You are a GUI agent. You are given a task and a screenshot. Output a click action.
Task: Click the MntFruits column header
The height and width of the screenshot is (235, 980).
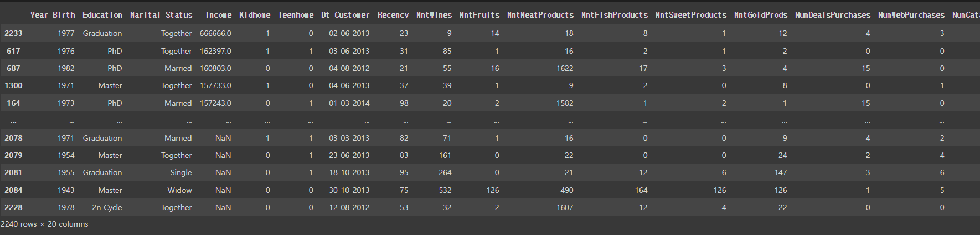coord(479,15)
